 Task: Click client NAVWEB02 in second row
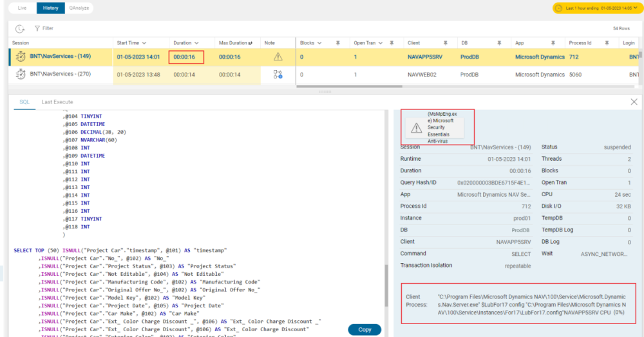[x=422, y=75]
